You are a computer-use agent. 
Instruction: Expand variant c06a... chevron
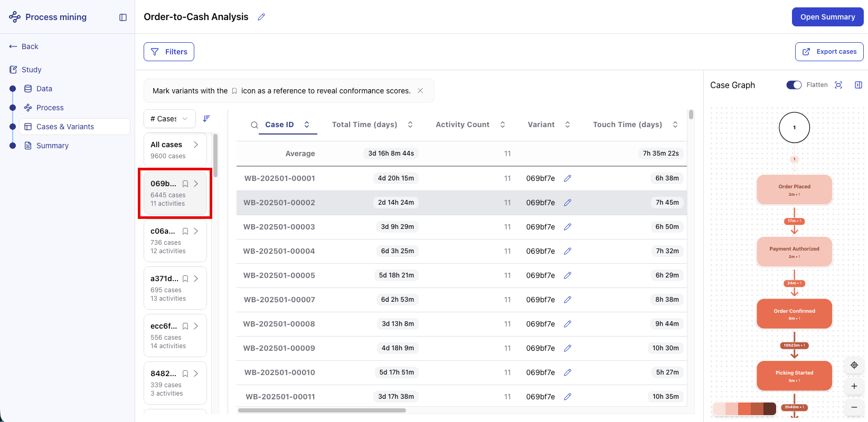click(x=196, y=231)
